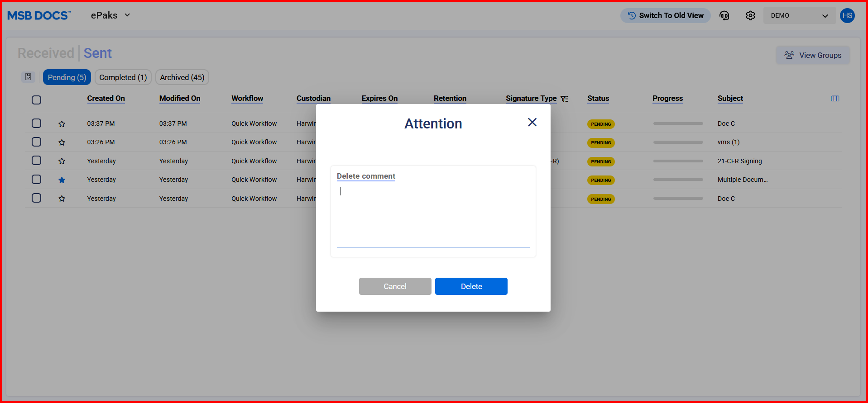868x403 pixels.
Task: Open the Received tab
Action: coord(46,53)
